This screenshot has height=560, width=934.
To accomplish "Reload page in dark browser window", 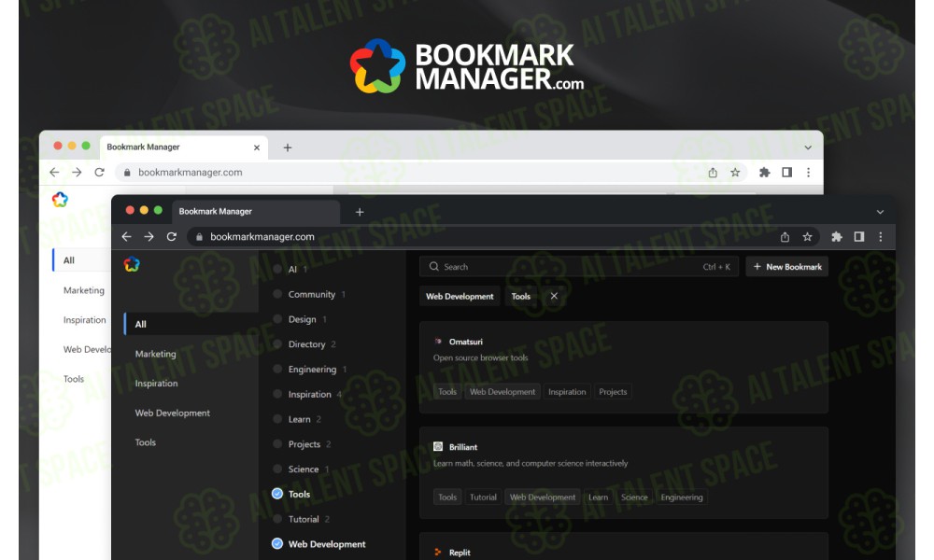I will pos(172,236).
